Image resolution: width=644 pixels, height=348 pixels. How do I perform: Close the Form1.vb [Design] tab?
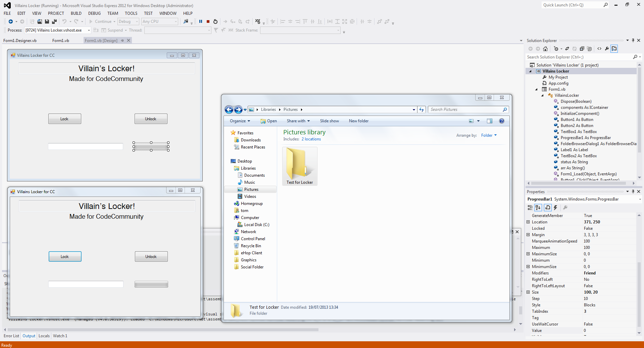pyautogui.click(x=129, y=40)
